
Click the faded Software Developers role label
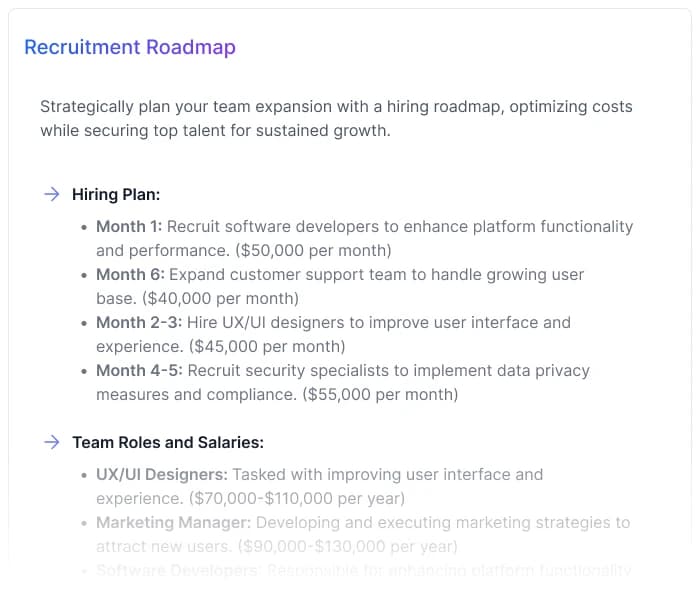[178, 570]
